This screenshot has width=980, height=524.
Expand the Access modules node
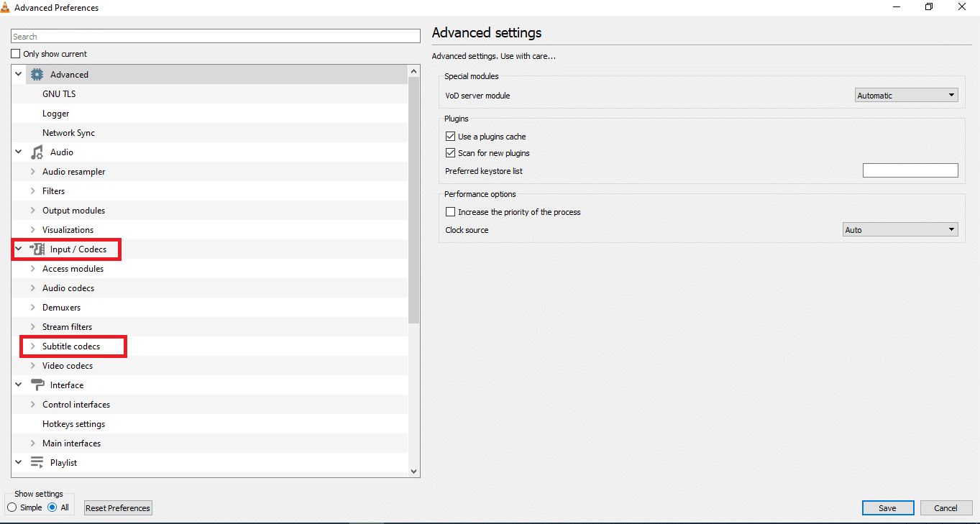tap(33, 269)
